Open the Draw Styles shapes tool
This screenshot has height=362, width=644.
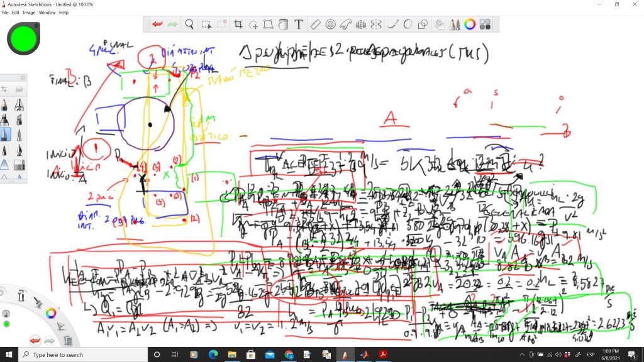(x=423, y=25)
